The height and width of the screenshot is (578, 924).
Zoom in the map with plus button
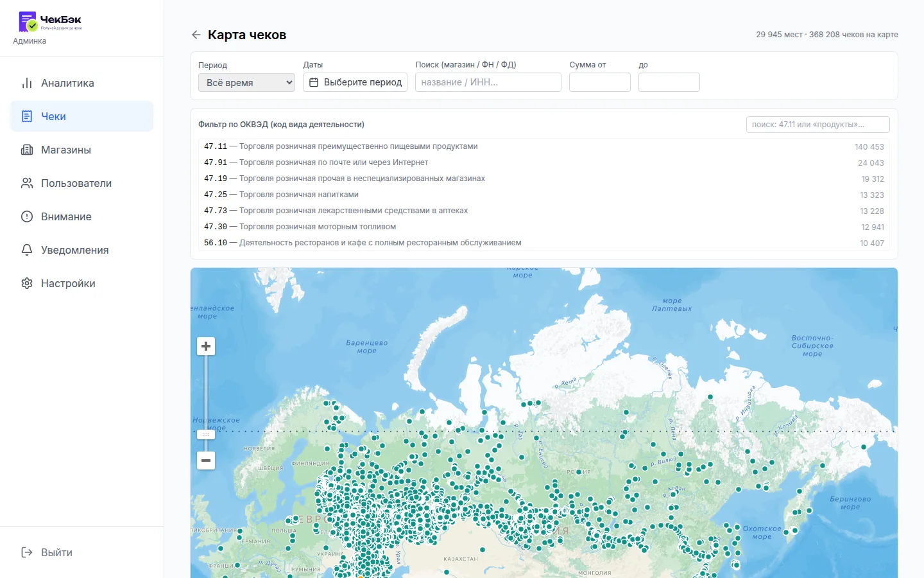(x=206, y=346)
